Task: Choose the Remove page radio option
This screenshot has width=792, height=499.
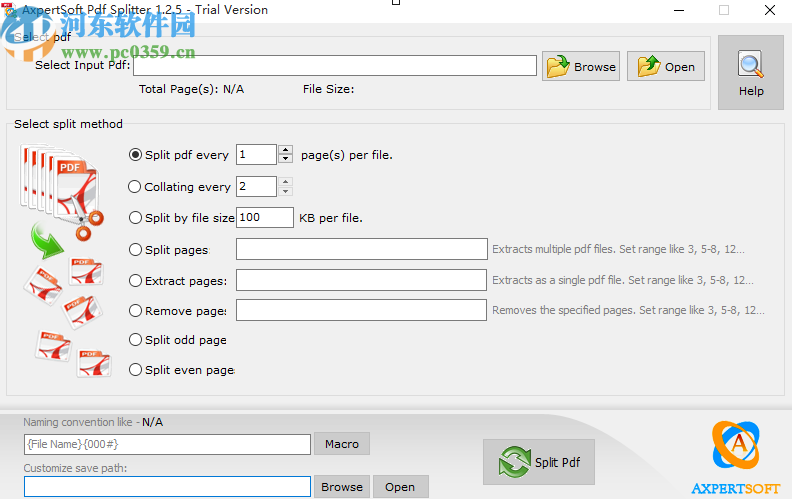Action: [x=135, y=311]
